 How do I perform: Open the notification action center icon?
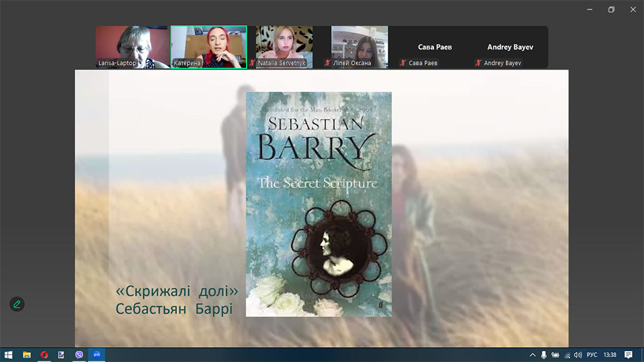(x=629, y=355)
